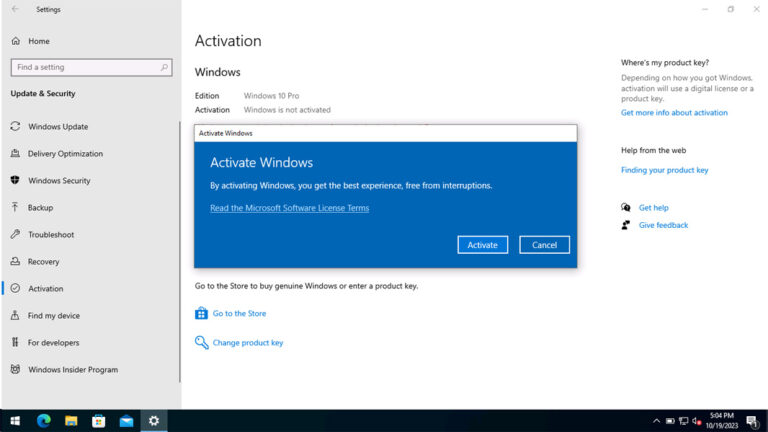Viewport: 768px width, 432px height.
Task: Click the Find my device icon
Action: (15, 316)
